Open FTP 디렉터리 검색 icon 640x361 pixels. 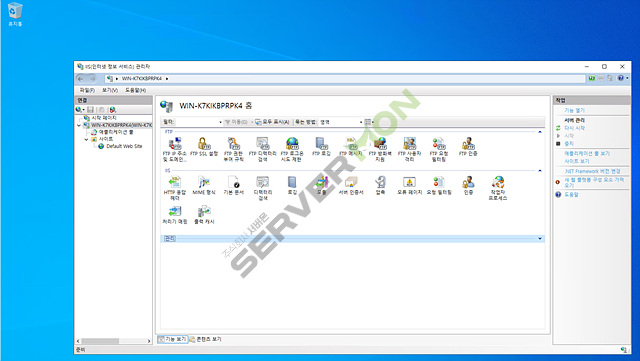(x=262, y=149)
